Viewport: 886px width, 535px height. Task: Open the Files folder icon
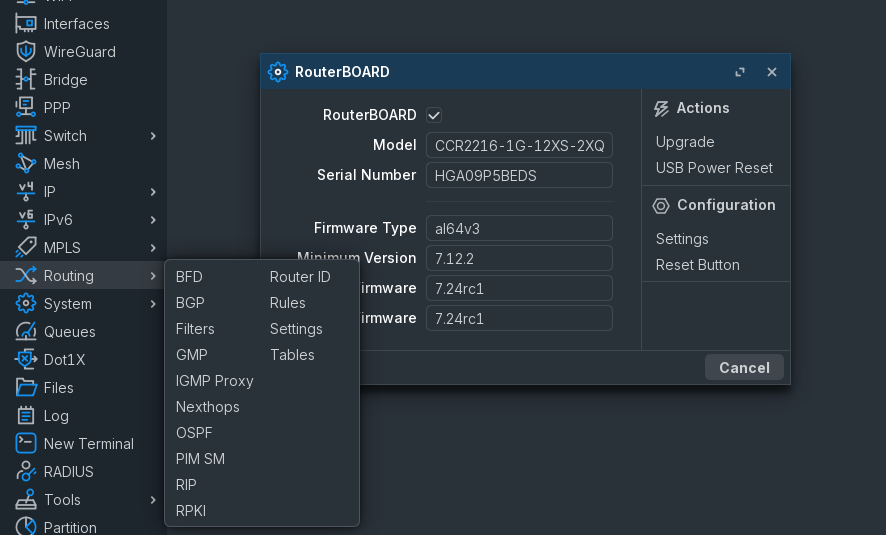point(25,388)
